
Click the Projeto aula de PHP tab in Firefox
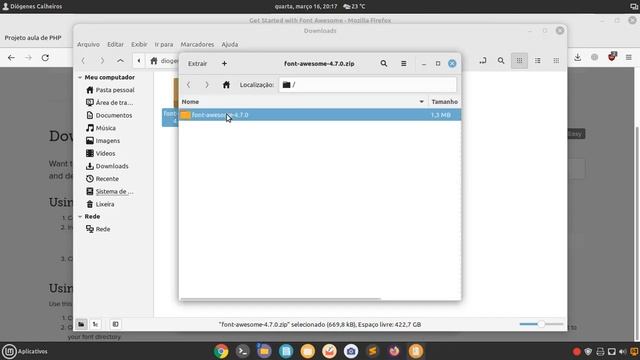(x=33, y=38)
